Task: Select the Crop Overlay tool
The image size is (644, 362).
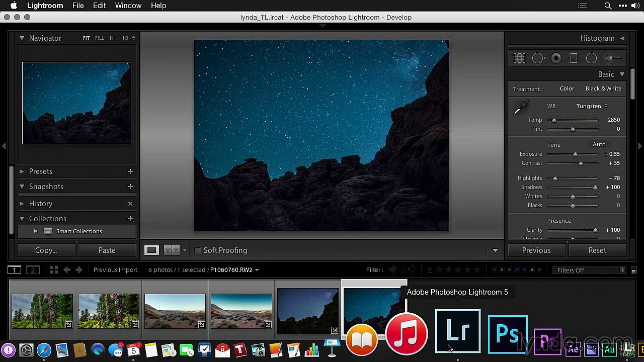Action: tap(519, 58)
